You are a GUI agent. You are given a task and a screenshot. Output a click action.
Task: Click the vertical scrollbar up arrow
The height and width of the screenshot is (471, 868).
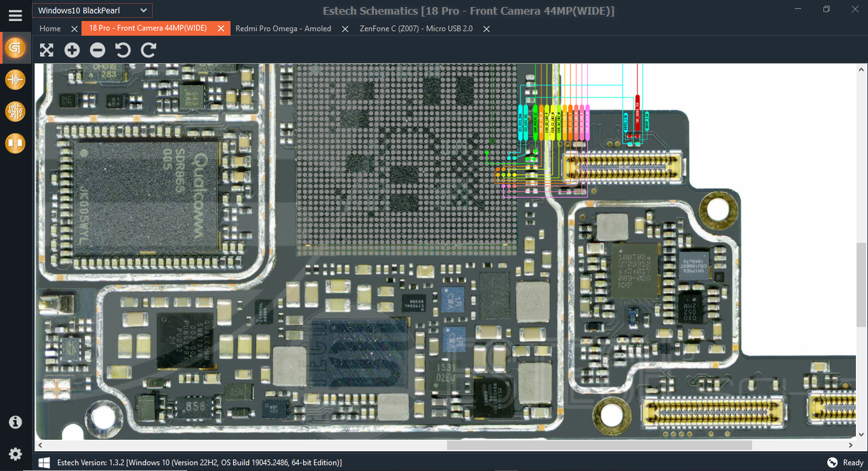tap(861, 68)
